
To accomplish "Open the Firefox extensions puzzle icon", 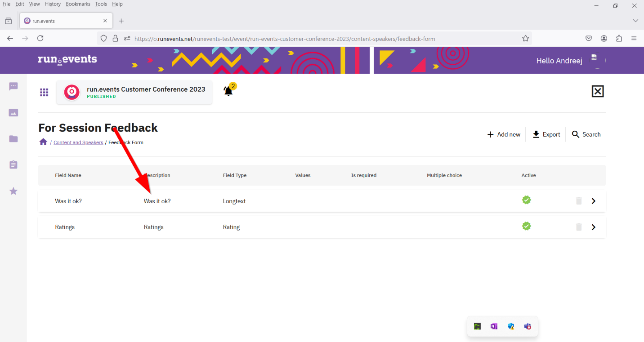I will point(619,39).
